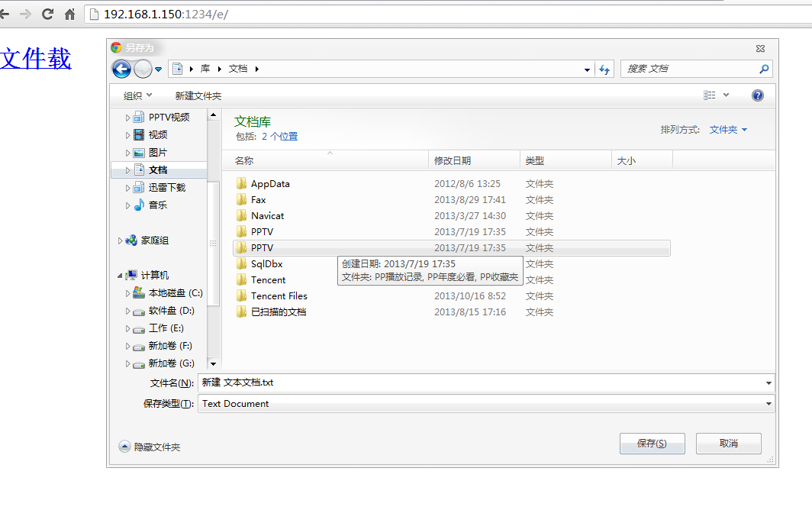812x510 pixels.
Task: Click the 音乐 music note icon
Action: coord(139,205)
